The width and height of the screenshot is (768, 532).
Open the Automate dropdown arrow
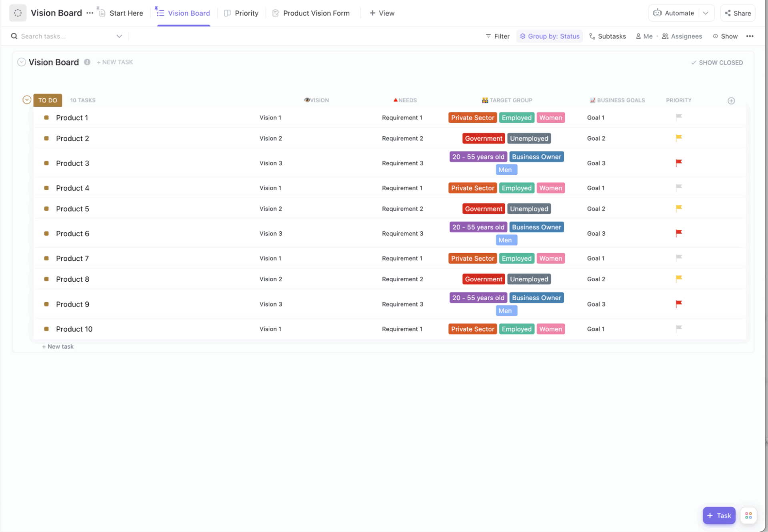tap(706, 13)
